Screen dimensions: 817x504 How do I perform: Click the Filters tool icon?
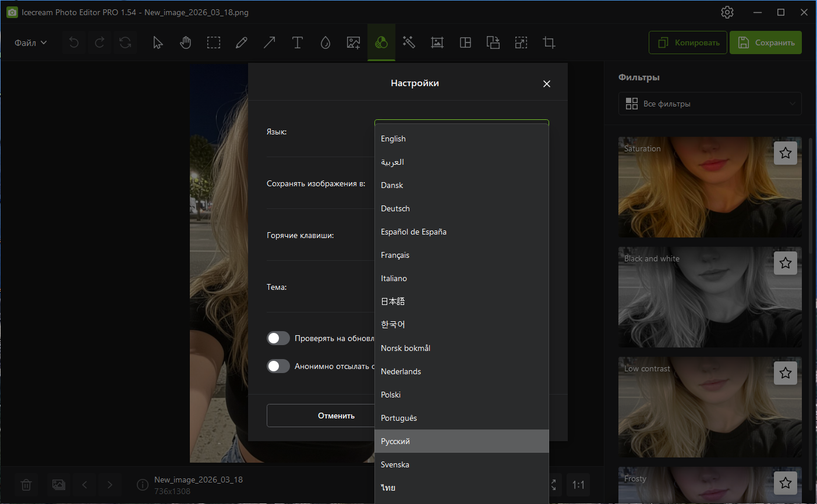coord(381,42)
